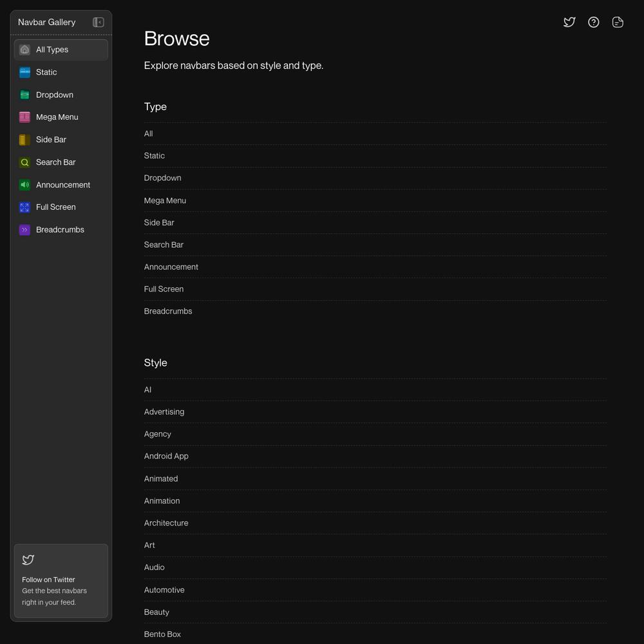Select Mega Menu label in the sidebar
Viewport: 644px width, 644px height.
click(x=57, y=117)
